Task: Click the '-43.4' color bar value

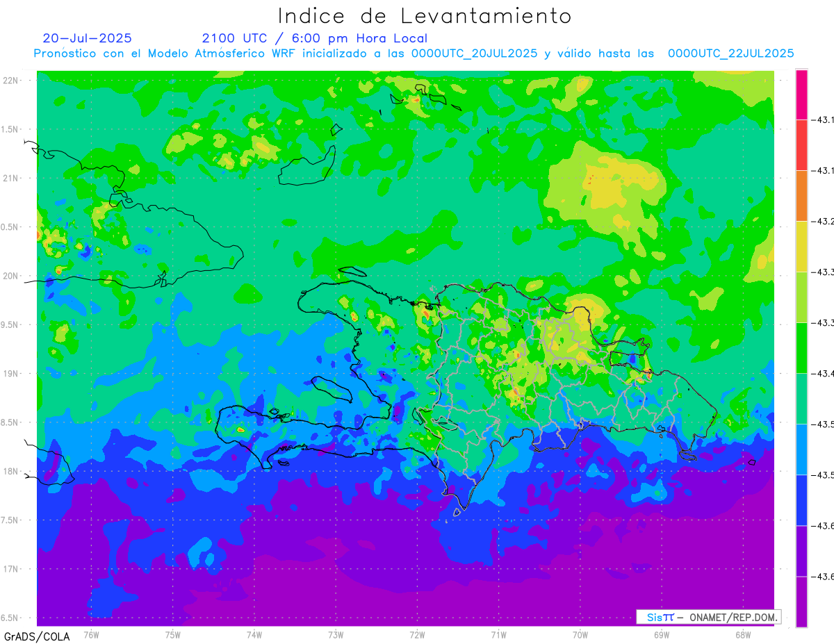Action: (x=822, y=374)
